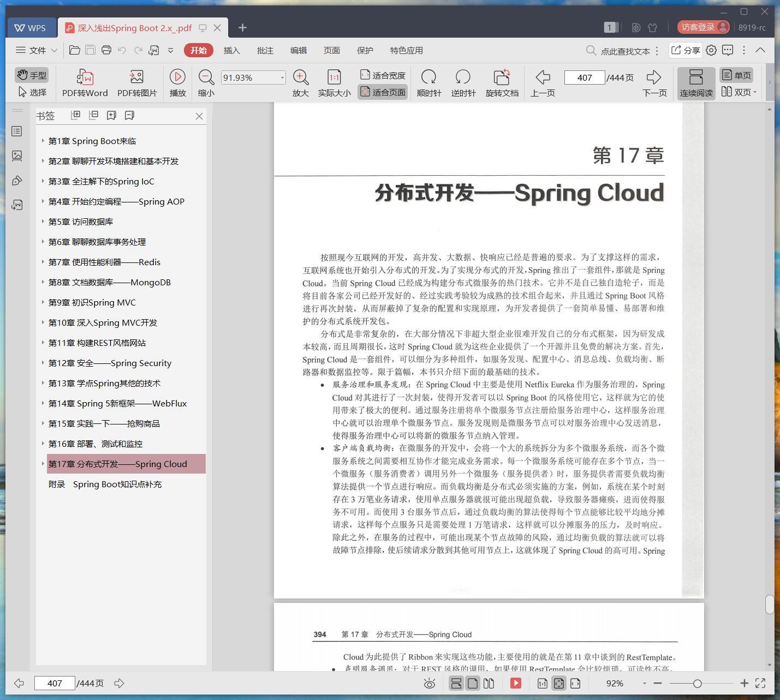Expand 第17章 Spring Cloud bookmark
This screenshot has height=700, width=780.
[x=43, y=464]
